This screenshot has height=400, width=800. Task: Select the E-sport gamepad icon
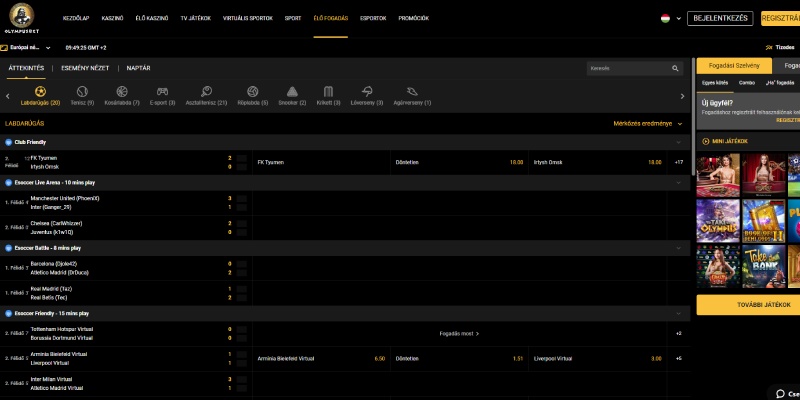162,92
